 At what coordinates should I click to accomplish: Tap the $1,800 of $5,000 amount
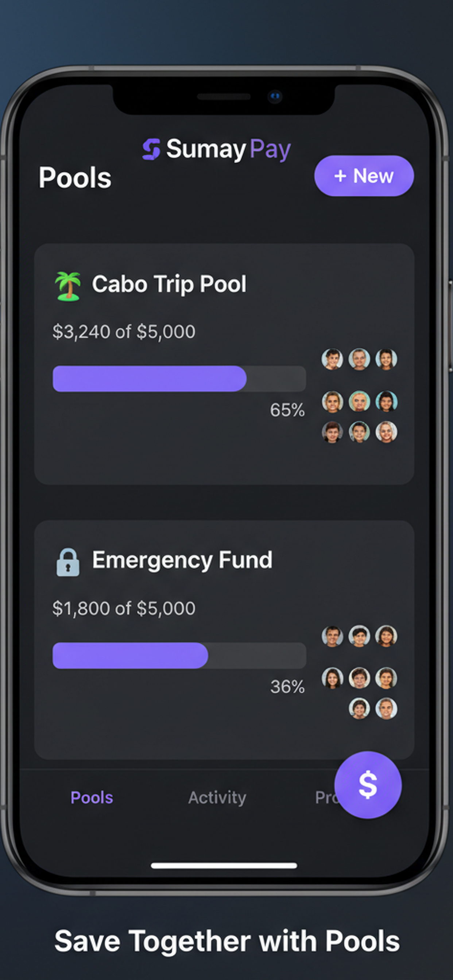click(x=124, y=608)
